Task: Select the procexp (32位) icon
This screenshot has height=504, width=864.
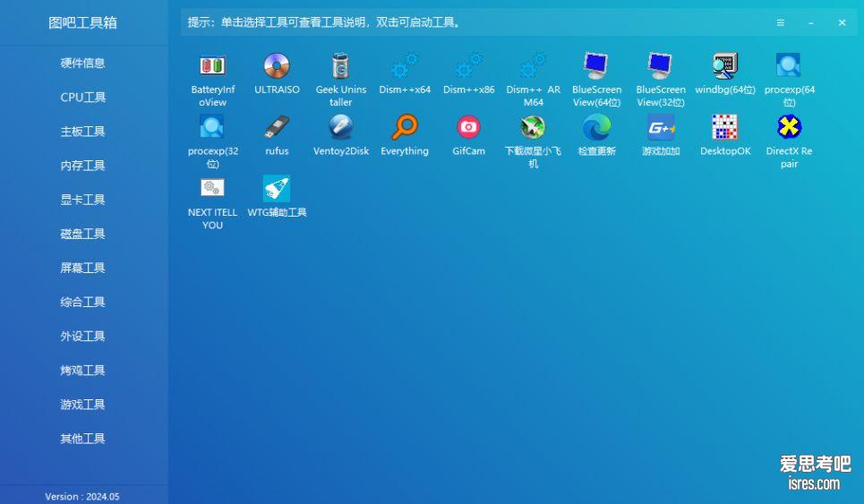Action: tap(213, 127)
